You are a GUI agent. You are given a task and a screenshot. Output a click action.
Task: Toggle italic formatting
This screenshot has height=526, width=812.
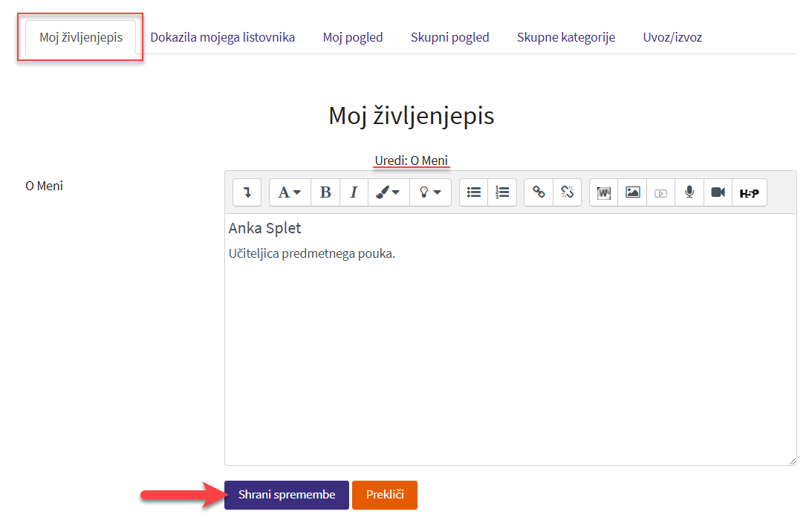[x=354, y=192]
